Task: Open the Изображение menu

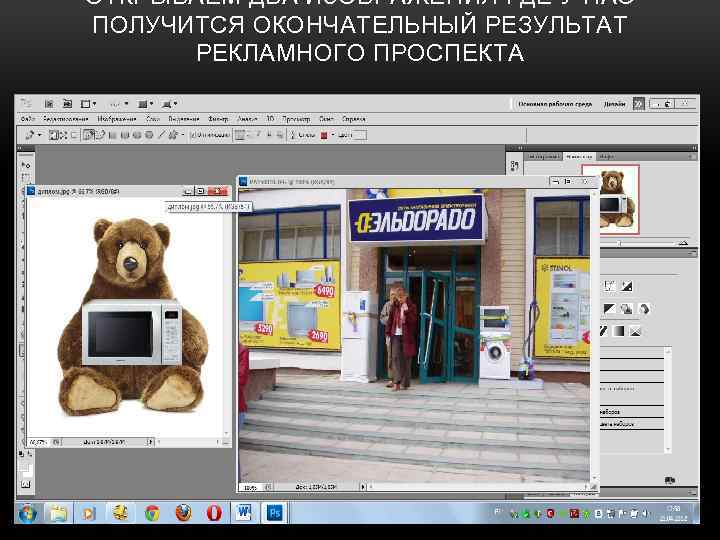Action: pos(117,119)
